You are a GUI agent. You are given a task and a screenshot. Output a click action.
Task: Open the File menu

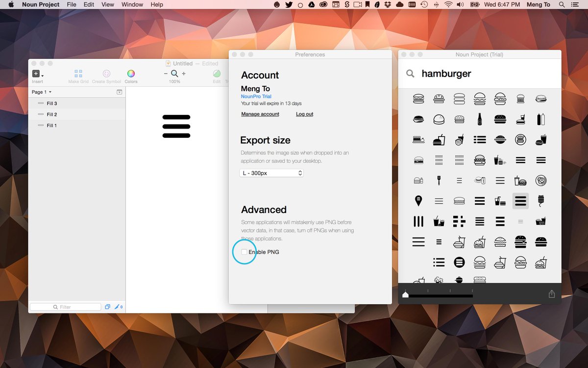[72, 4]
